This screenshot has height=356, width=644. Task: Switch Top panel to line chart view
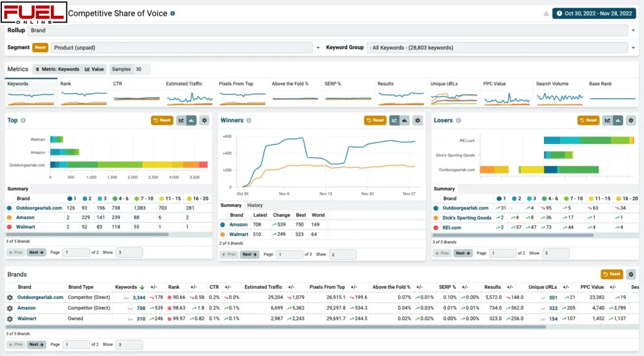click(181, 120)
